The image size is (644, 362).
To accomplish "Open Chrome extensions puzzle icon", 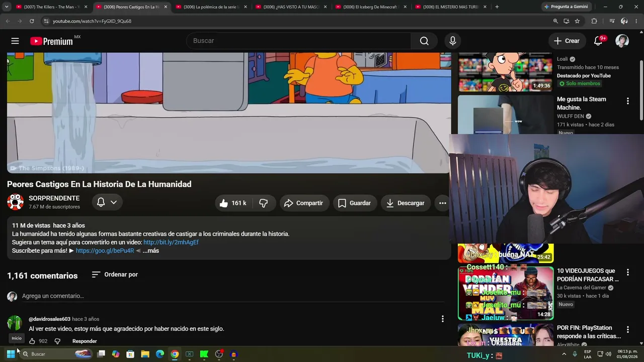I will click(594, 21).
